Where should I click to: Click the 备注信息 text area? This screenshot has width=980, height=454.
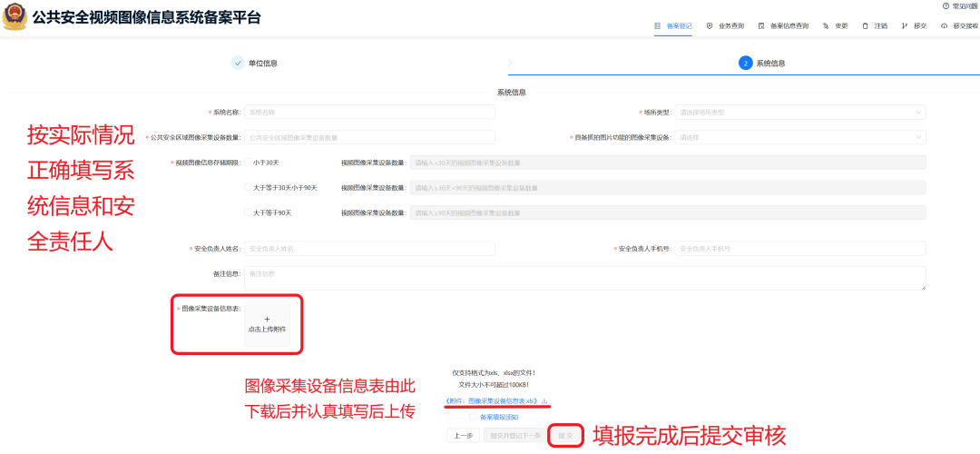[585, 278]
